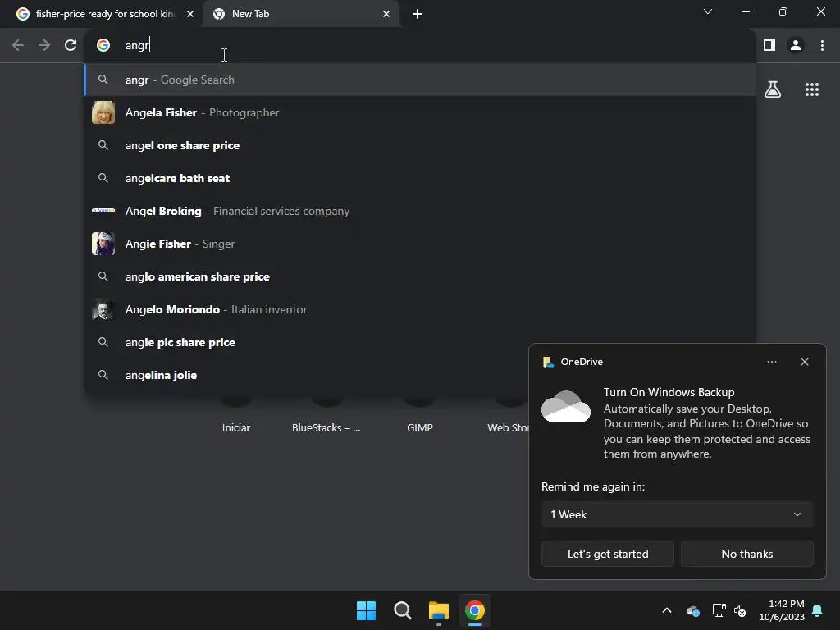
Task: Close the New Tab tab
Action: coord(386,14)
